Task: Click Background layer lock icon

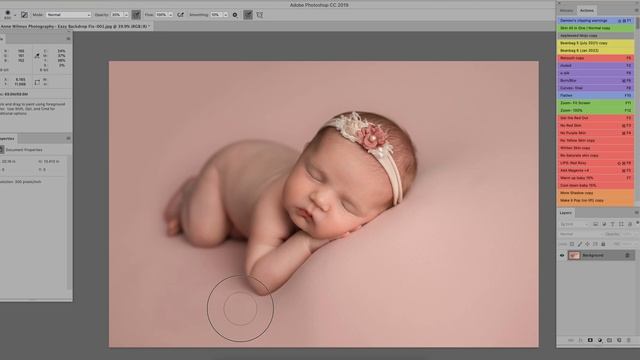Action: [x=627, y=256]
